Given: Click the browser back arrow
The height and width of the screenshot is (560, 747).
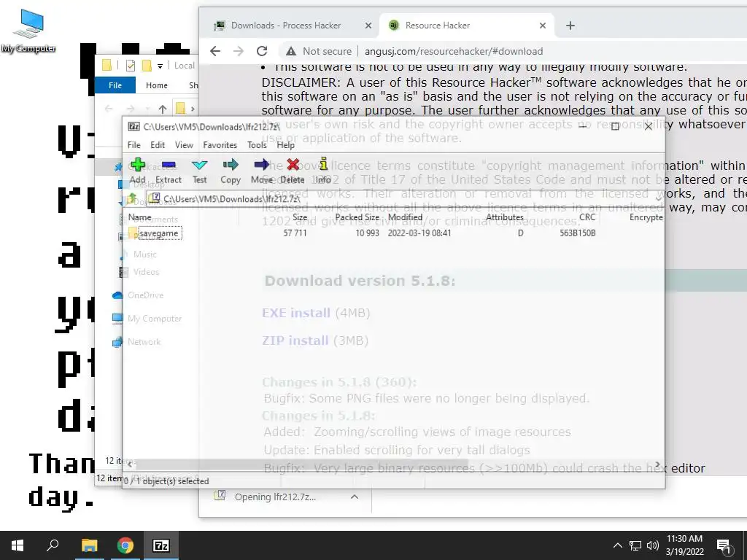Looking at the screenshot, I should coord(215,51).
